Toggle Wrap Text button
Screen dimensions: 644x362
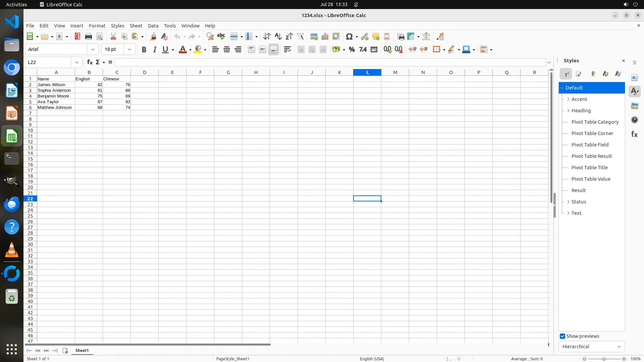point(287,50)
